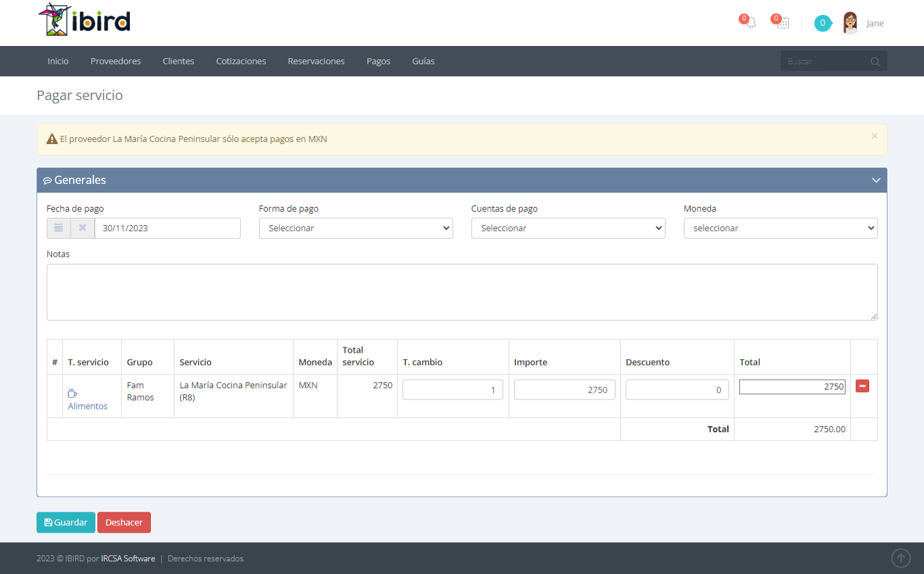Open the Moneda dropdown
The height and width of the screenshot is (574, 924).
coord(781,228)
